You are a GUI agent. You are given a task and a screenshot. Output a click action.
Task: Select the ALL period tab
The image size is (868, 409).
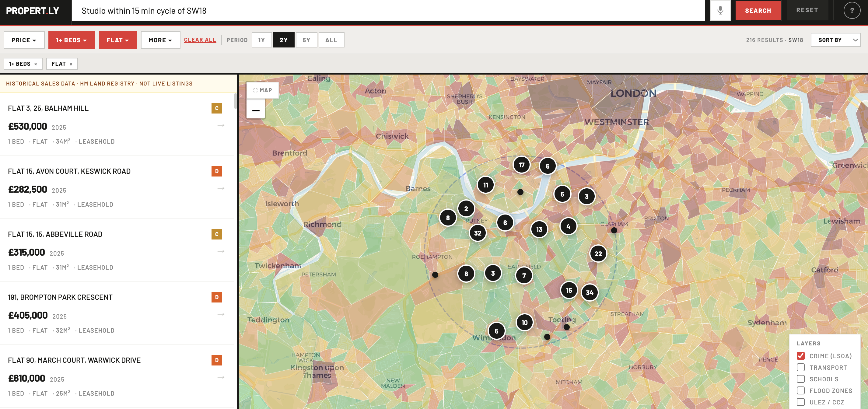click(331, 40)
